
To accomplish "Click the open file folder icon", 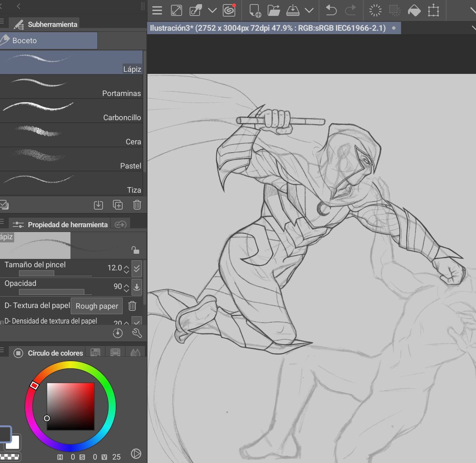I will (x=274, y=10).
